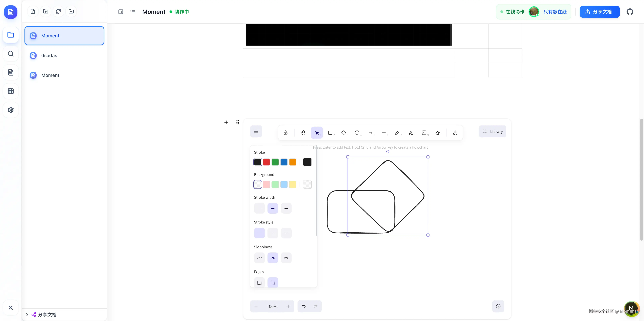Choose the Eraser tool
644x321 pixels.
click(438, 133)
